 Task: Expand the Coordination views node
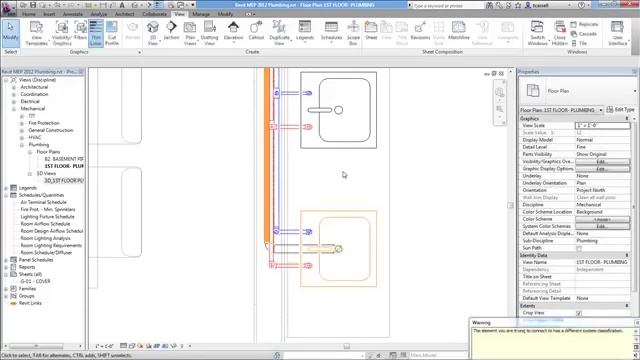click(x=14, y=95)
